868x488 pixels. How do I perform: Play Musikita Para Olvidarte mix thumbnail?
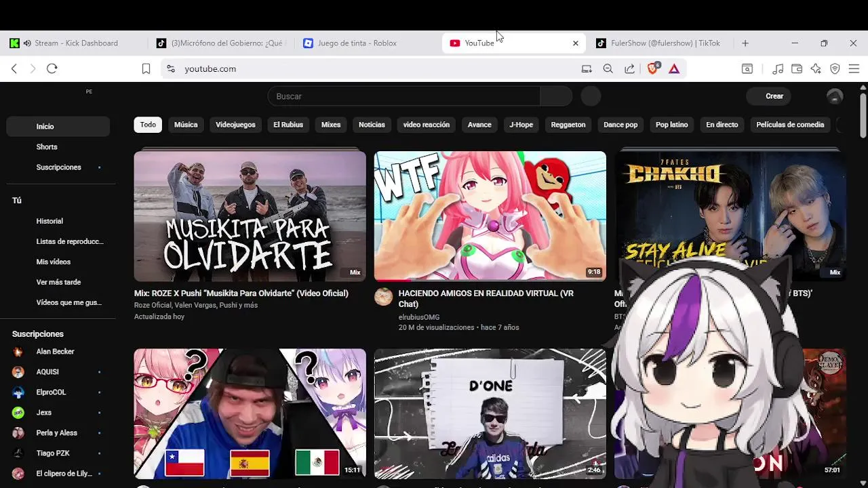pyautogui.click(x=250, y=216)
